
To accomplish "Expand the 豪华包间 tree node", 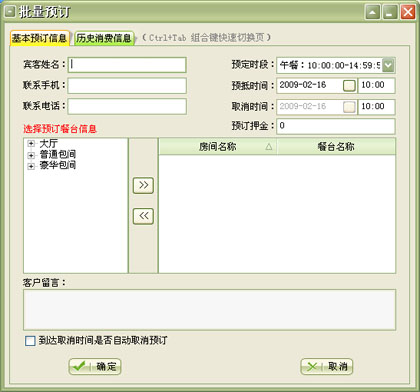I will (x=31, y=166).
